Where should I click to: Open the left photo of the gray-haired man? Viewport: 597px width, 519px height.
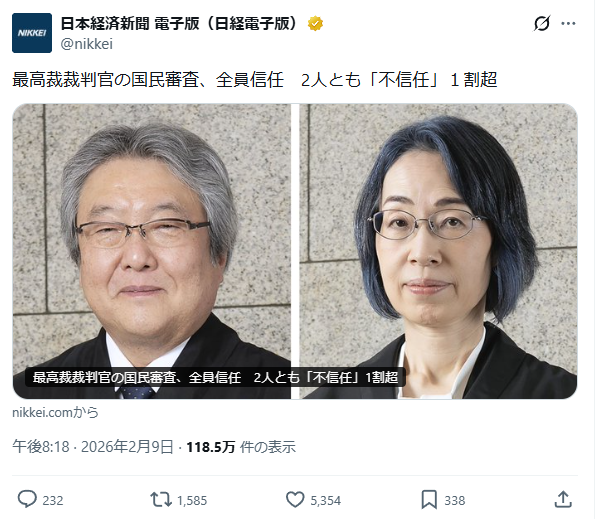pos(152,251)
